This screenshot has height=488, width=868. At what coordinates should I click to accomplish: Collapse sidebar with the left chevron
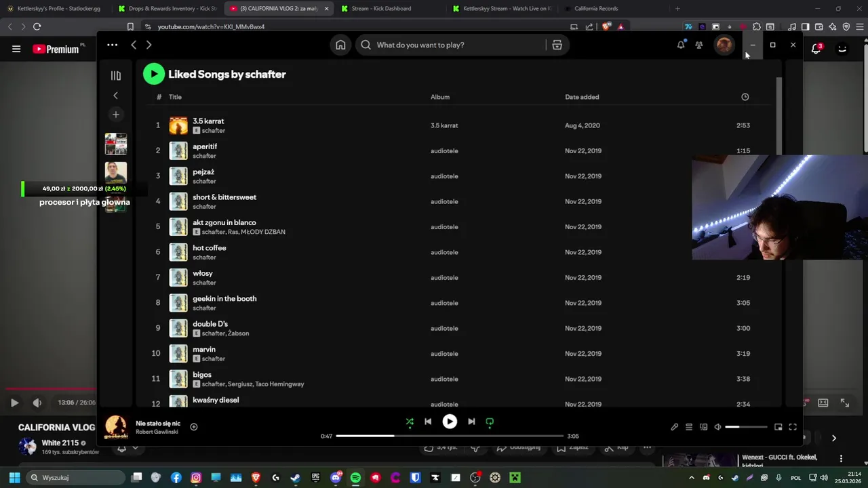pyautogui.click(x=115, y=96)
